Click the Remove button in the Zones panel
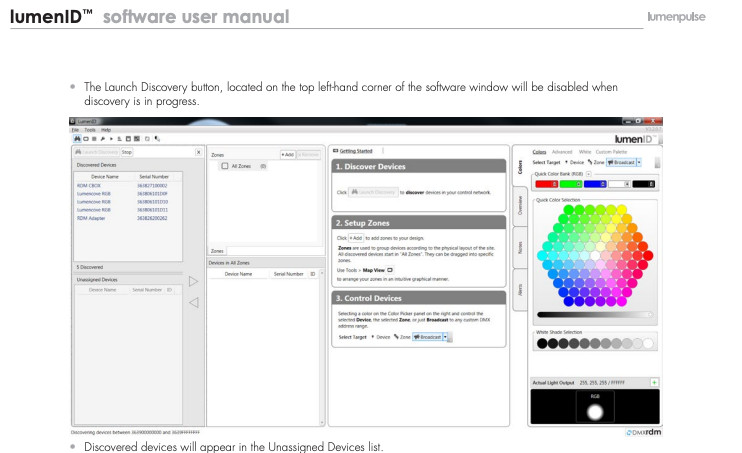Image resolution: width=742 pixels, height=453 pixels. coord(309,155)
